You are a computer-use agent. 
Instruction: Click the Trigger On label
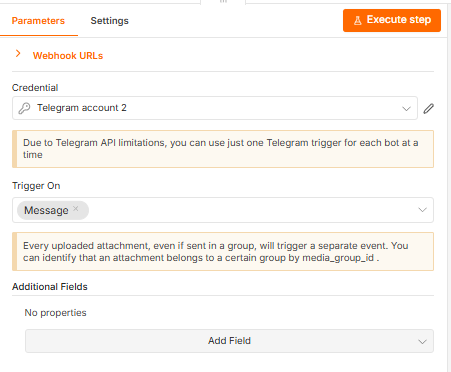pyautogui.click(x=36, y=186)
